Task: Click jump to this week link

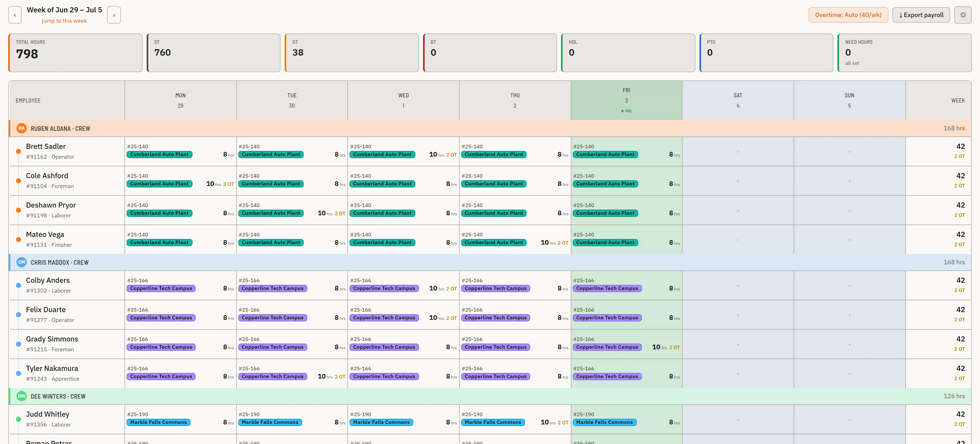Action: click(64, 21)
